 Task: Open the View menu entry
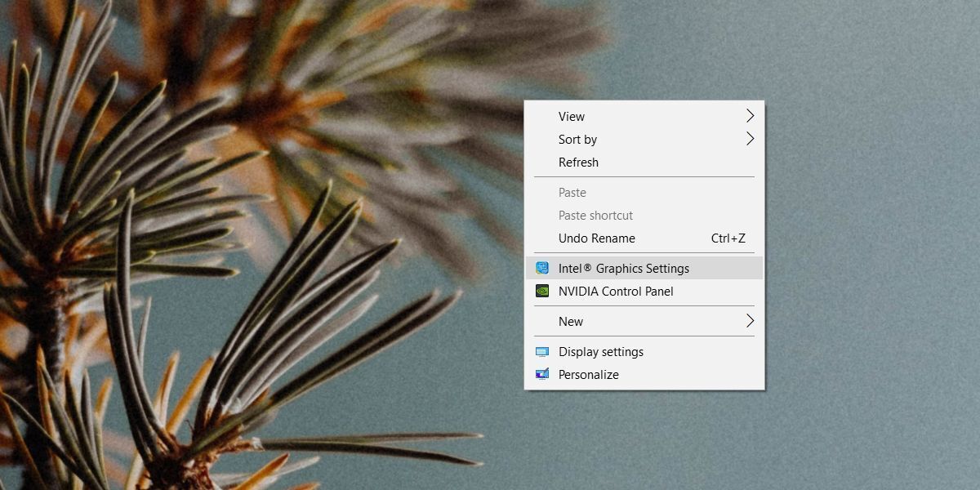tap(644, 117)
